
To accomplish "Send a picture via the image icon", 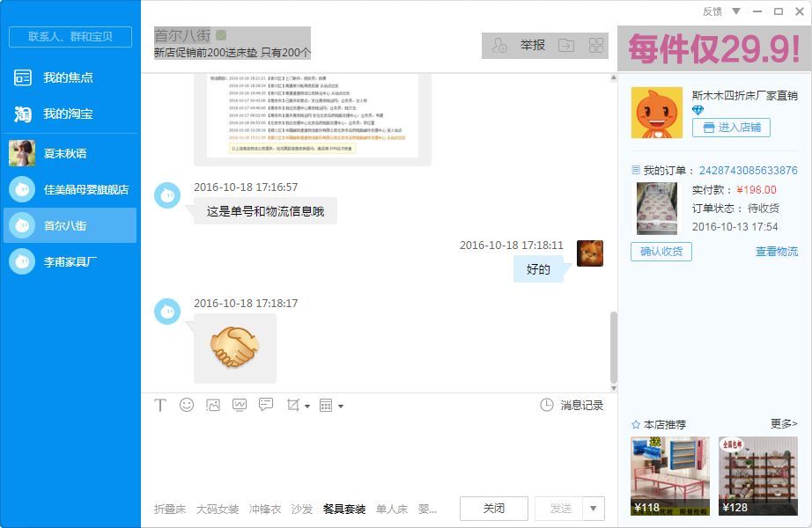I will (213, 405).
